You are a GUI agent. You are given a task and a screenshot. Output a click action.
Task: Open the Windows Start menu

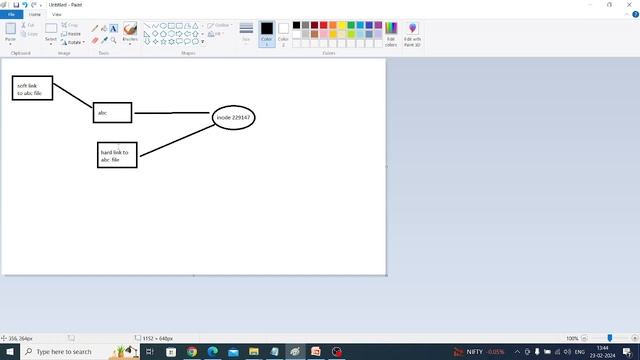click(10, 351)
